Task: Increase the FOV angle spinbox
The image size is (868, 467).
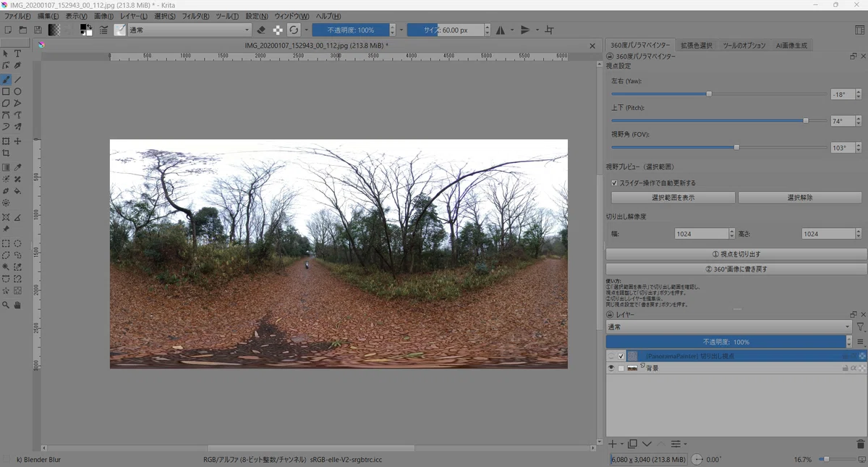Action: (x=859, y=145)
